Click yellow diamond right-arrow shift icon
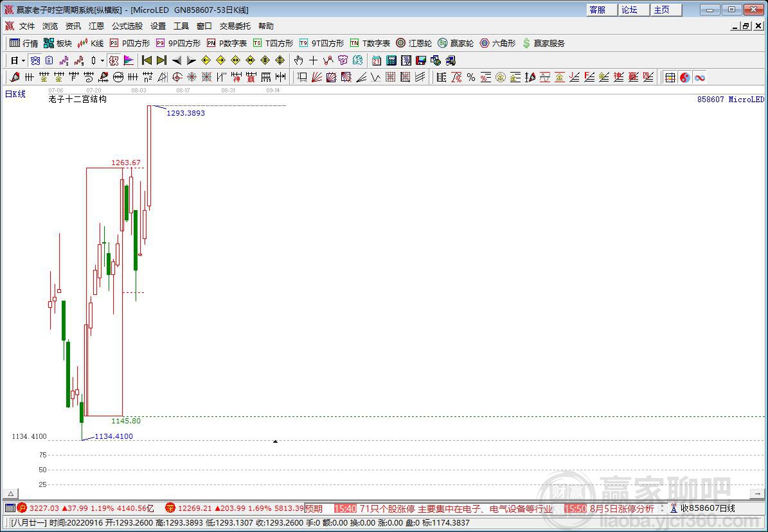This screenshot has width=768, height=532. pos(220,61)
